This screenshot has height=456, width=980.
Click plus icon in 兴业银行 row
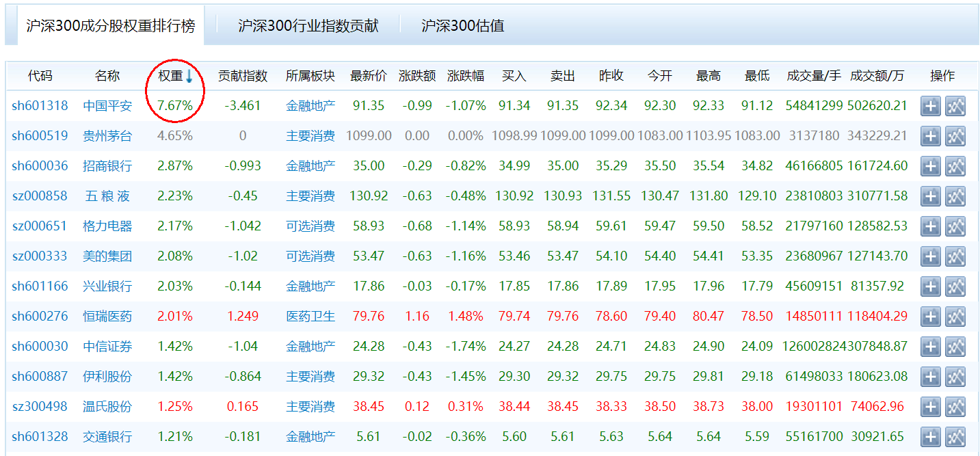(x=930, y=286)
